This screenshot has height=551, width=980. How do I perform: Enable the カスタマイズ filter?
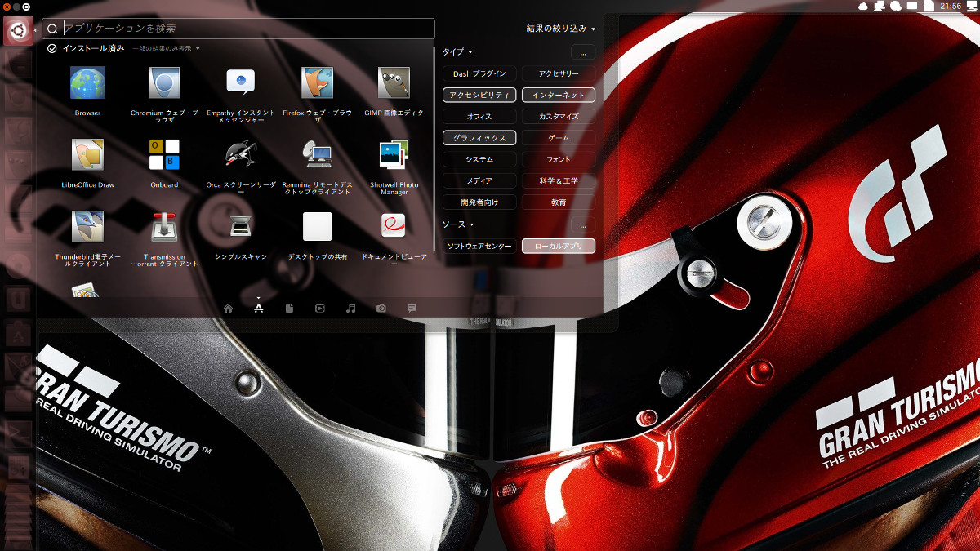pos(559,117)
